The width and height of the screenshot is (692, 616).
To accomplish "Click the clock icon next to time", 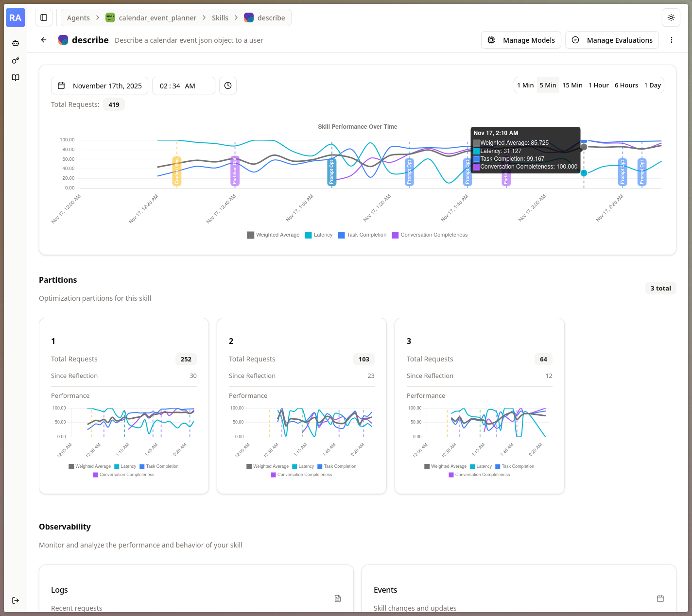I will [x=228, y=86].
